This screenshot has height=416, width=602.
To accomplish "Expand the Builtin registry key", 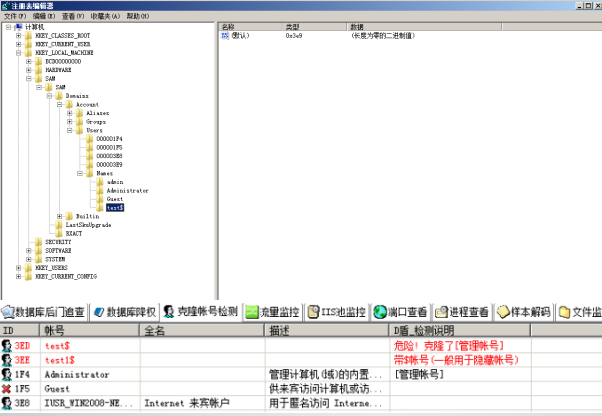I will coord(60,216).
